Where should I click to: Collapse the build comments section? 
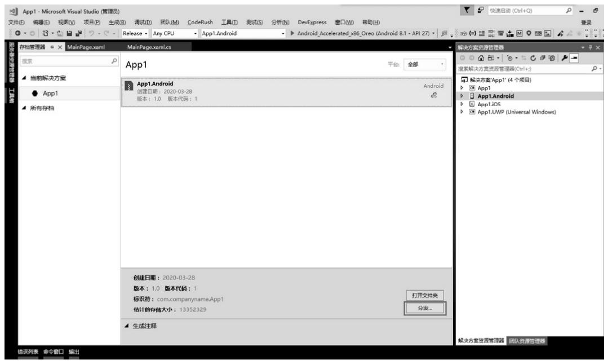(126, 326)
